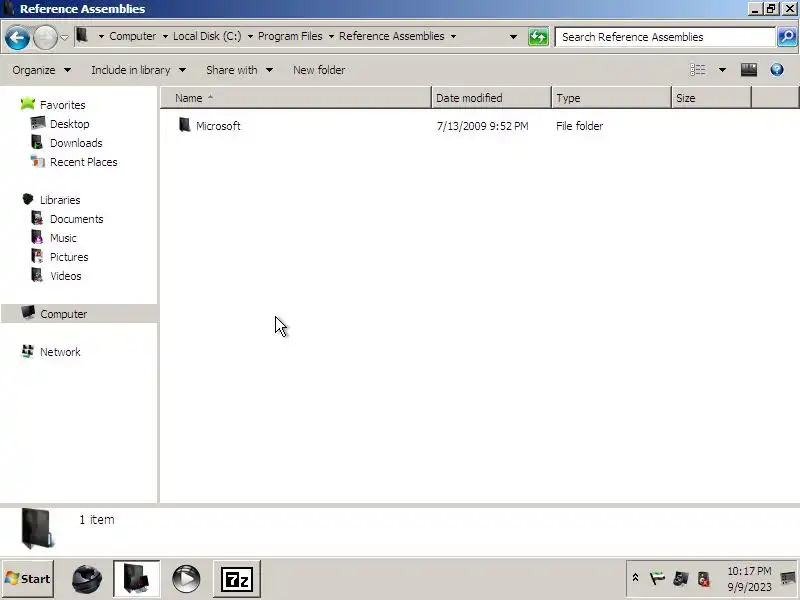The image size is (800, 600).
Task: Show hidden tray icons arrow
Action: pyautogui.click(x=636, y=578)
